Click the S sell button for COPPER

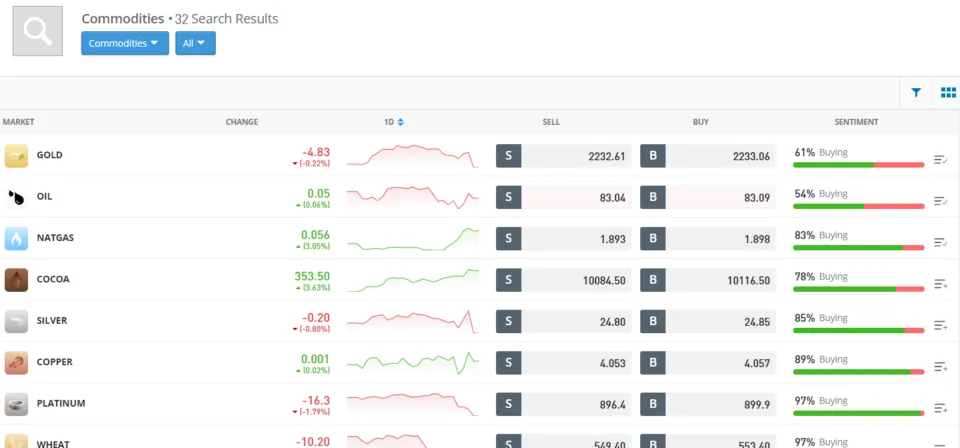(x=508, y=363)
